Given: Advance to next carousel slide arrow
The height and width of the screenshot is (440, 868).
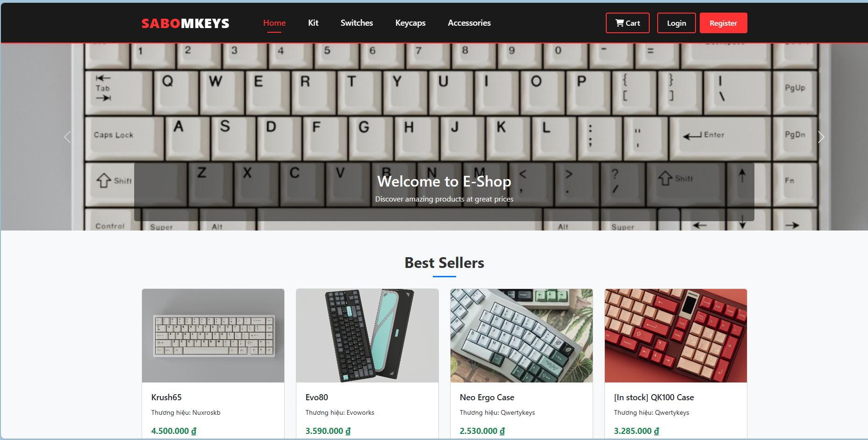Looking at the screenshot, I should [x=821, y=137].
